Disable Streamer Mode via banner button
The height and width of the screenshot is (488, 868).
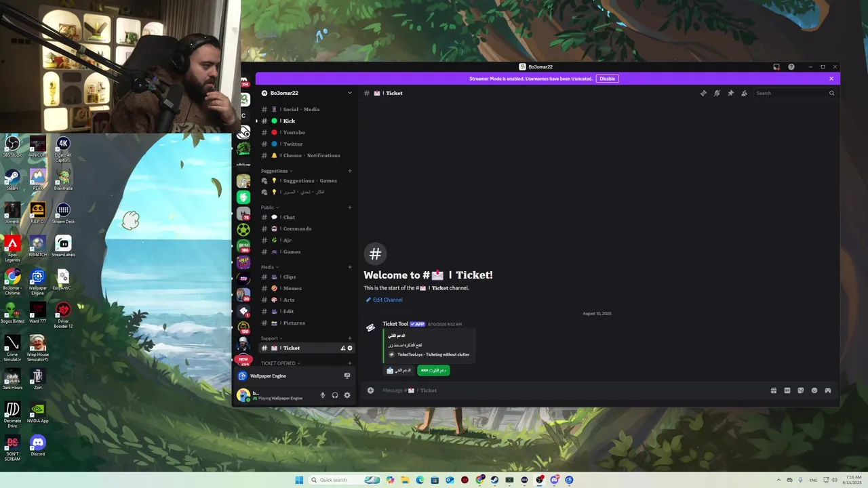point(607,79)
